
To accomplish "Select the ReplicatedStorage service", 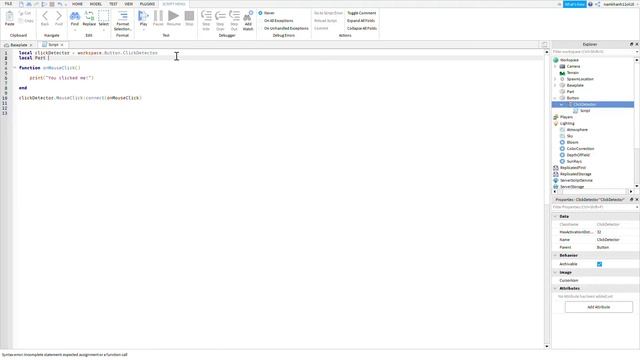I will click(576, 174).
